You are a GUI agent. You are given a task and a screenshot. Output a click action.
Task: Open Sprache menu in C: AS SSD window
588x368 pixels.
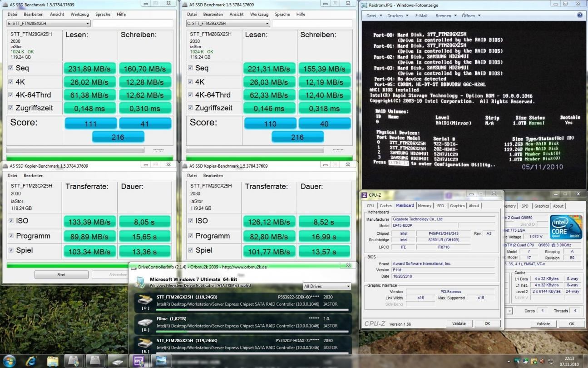point(282,14)
